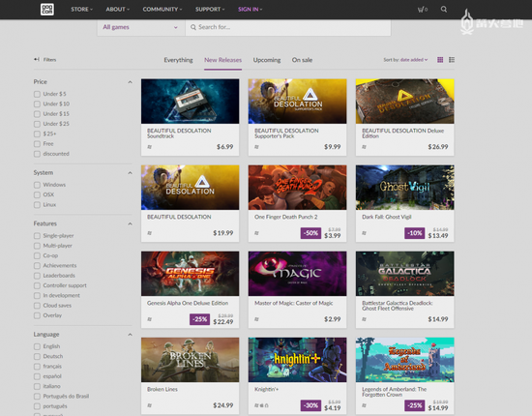
Task: Check the Cloud saves filter
Action: [37, 306]
